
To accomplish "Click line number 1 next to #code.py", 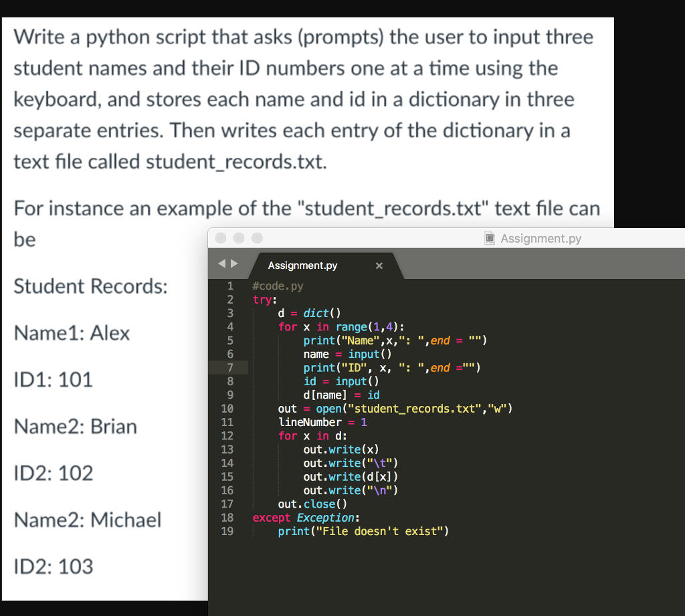I will [x=229, y=286].
